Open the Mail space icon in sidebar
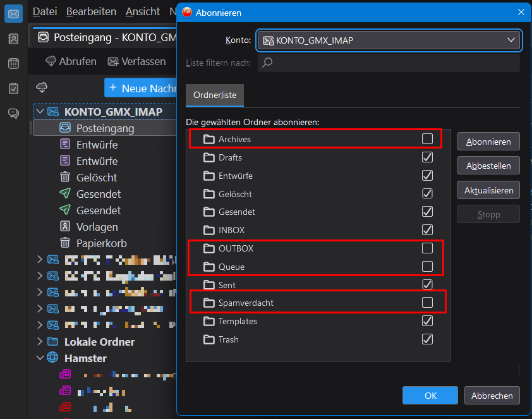The width and height of the screenshot is (532, 419). (13, 13)
